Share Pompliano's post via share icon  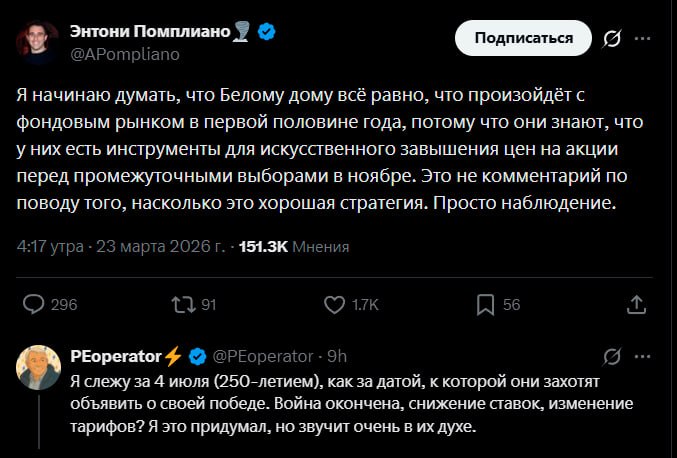pos(634,304)
